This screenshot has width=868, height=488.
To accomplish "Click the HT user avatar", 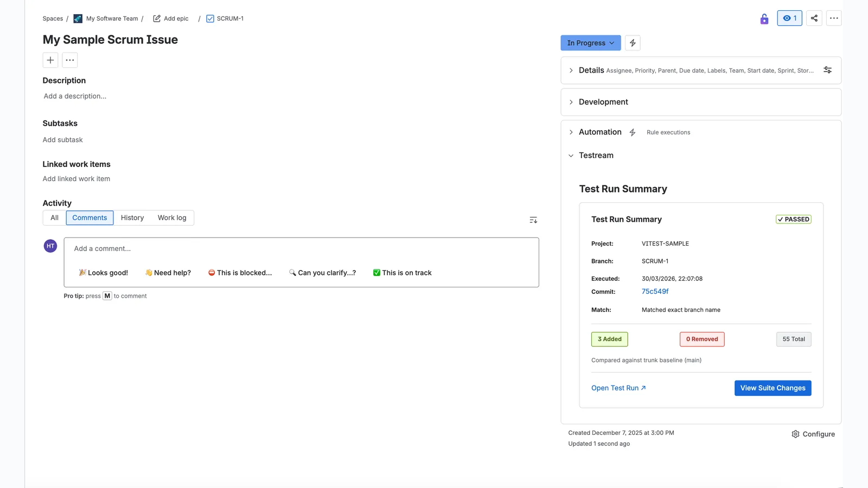I will (50, 246).
